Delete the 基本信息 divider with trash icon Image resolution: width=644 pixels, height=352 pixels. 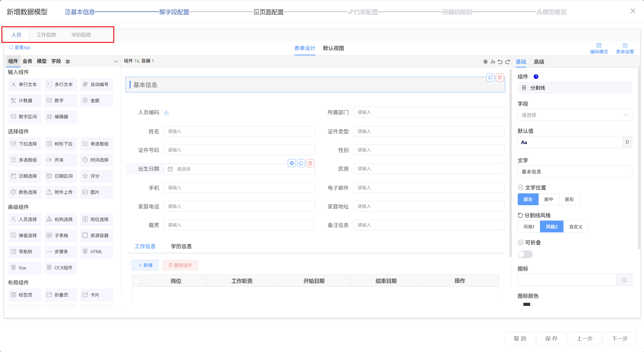tap(500, 78)
